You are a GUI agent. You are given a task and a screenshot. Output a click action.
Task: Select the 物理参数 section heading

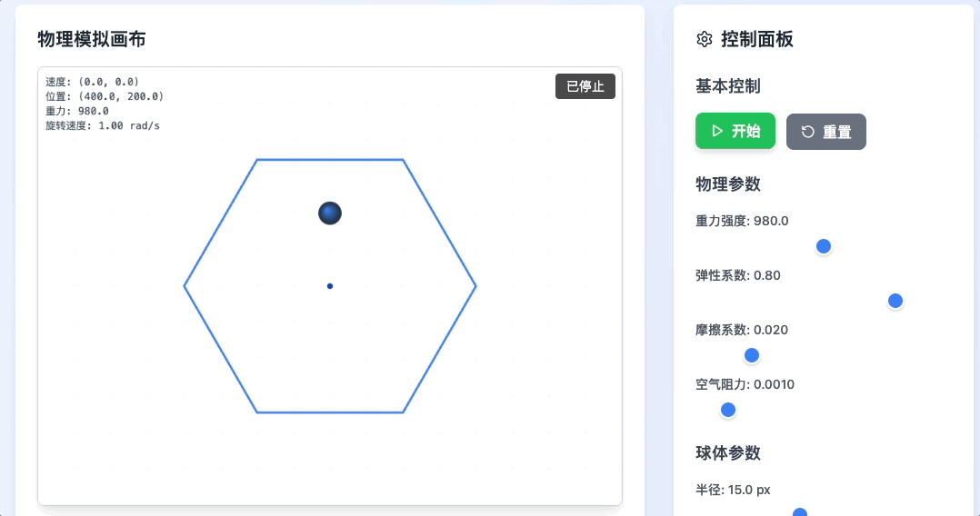pos(728,184)
